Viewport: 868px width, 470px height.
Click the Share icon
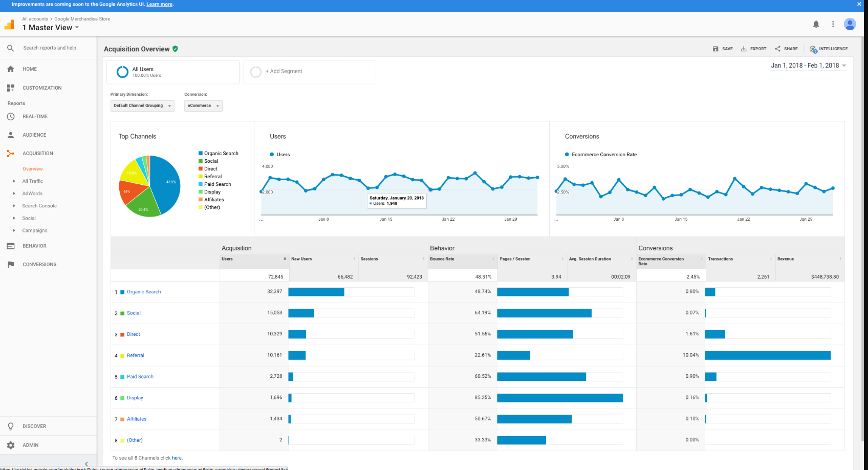pos(777,49)
